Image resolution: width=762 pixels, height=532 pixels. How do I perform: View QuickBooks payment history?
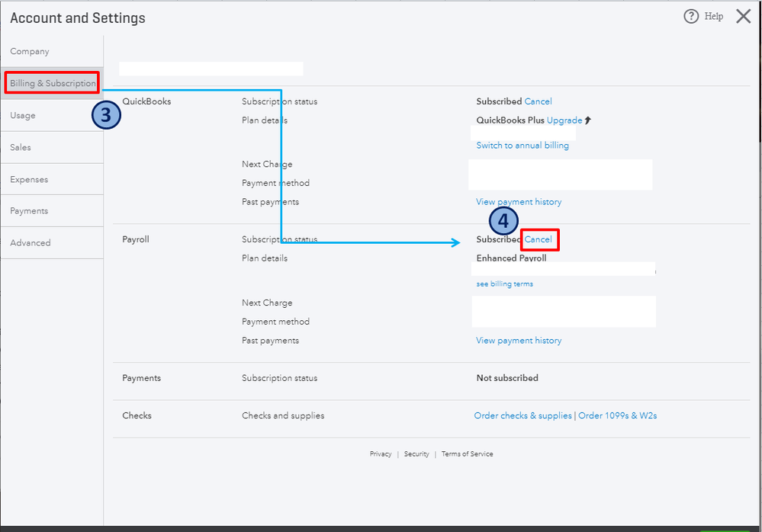[x=519, y=202]
